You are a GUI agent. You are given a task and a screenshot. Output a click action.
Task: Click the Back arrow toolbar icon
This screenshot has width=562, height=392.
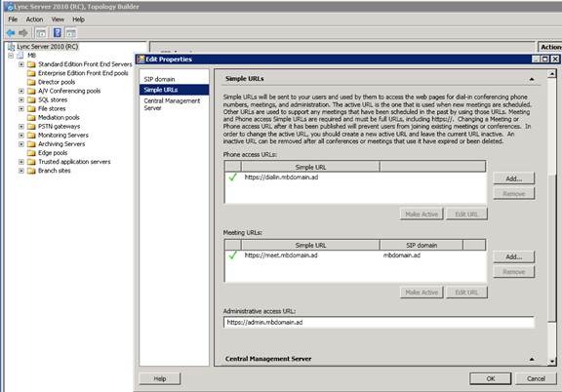click(11, 33)
